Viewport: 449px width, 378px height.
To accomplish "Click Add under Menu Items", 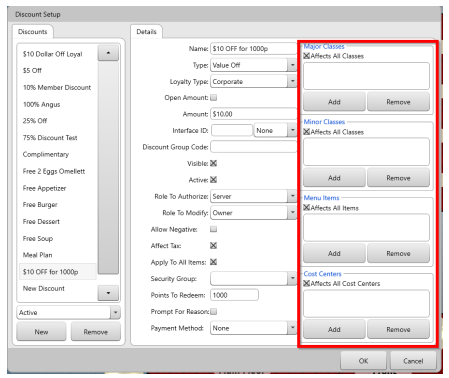I will tap(334, 254).
